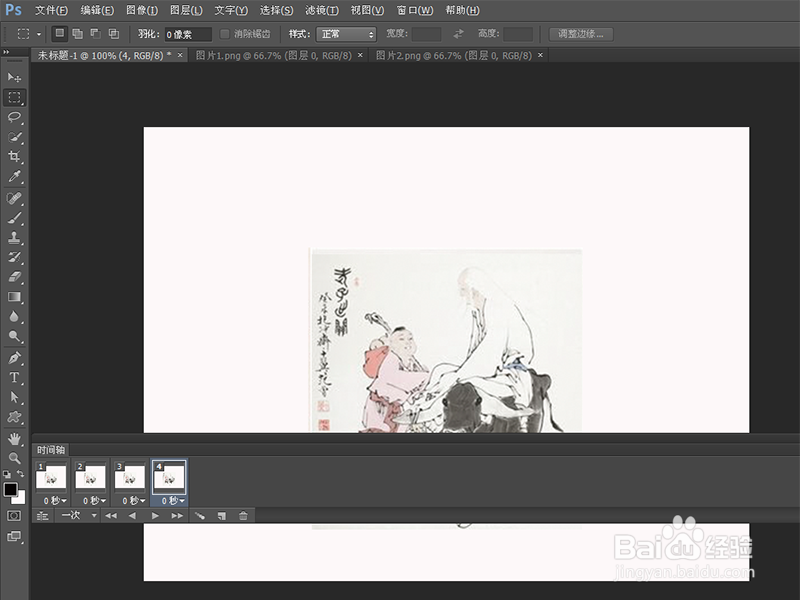Open the 窗口(W) menu
Image resolution: width=800 pixels, height=600 pixels.
click(415, 10)
